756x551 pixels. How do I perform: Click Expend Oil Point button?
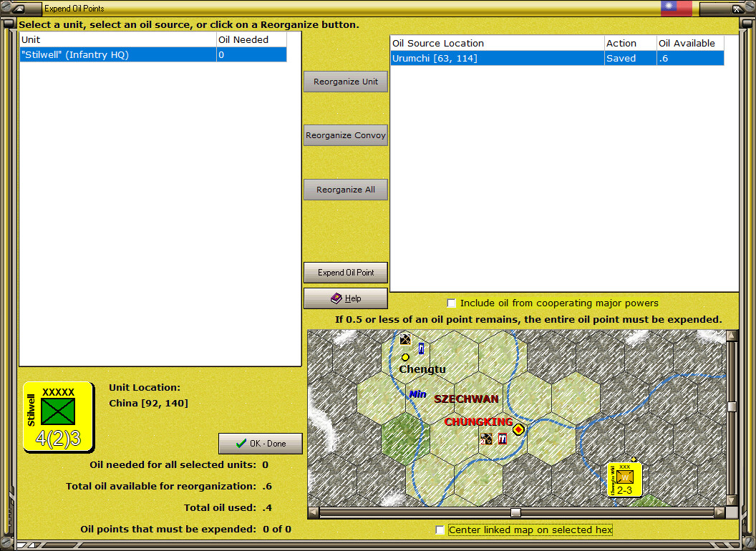tap(346, 273)
